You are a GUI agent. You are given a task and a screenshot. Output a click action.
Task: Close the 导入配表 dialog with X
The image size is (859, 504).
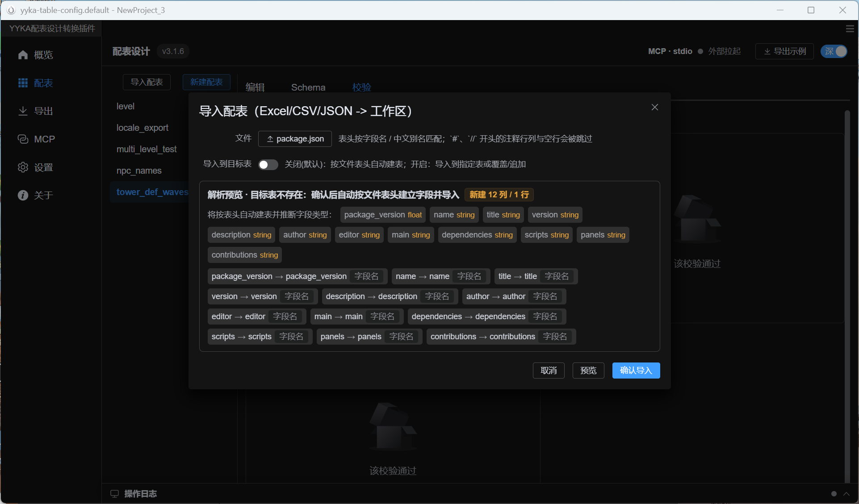point(655,107)
